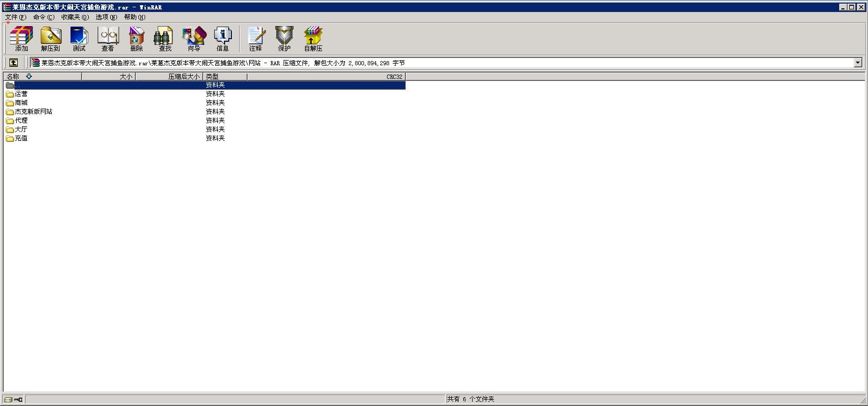The image size is (868, 406).
Task: Open the 文件 (File) menu
Action: pyautogui.click(x=15, y=17)
